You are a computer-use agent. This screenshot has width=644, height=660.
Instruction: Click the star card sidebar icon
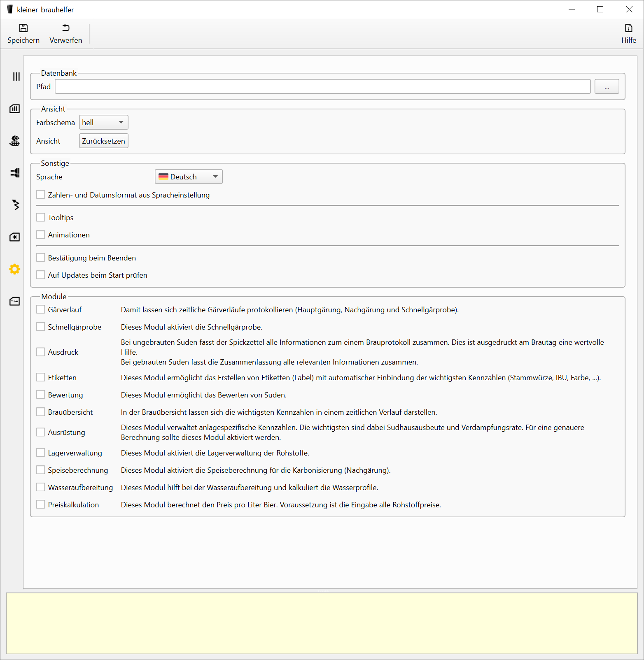[x=15, y=237]
